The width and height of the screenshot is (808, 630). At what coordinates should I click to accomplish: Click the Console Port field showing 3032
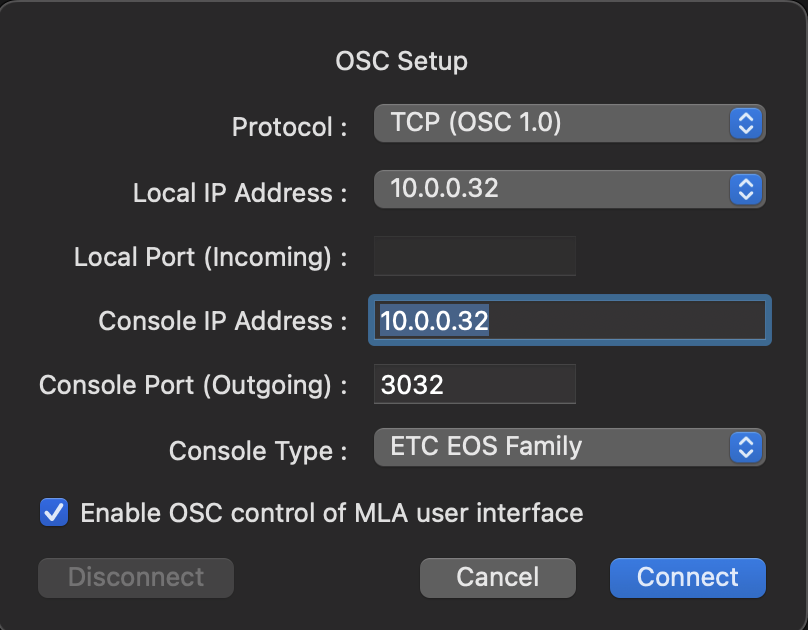pyautogui.click(x=474, y=385)
